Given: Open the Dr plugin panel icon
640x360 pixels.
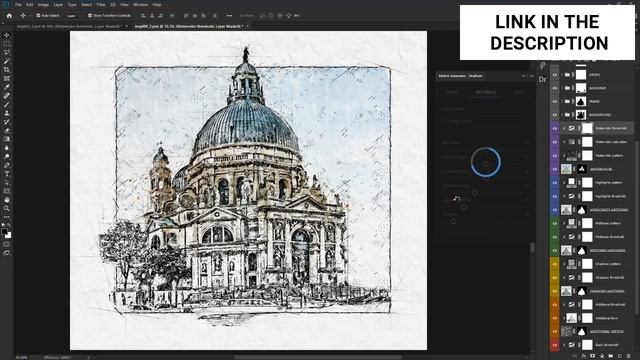Looking at the screenshot, I should 542,79.
